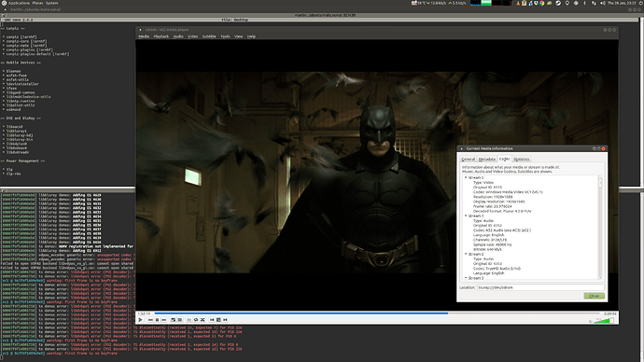Viewport: 644px width, 362px height.
Task: Select 'Frame rate: 23.976024' row
Action: point(492,206)
